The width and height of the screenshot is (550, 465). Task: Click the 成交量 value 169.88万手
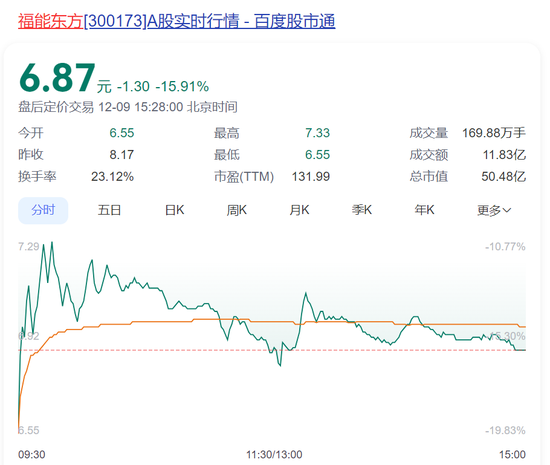(x=494, y=133)
